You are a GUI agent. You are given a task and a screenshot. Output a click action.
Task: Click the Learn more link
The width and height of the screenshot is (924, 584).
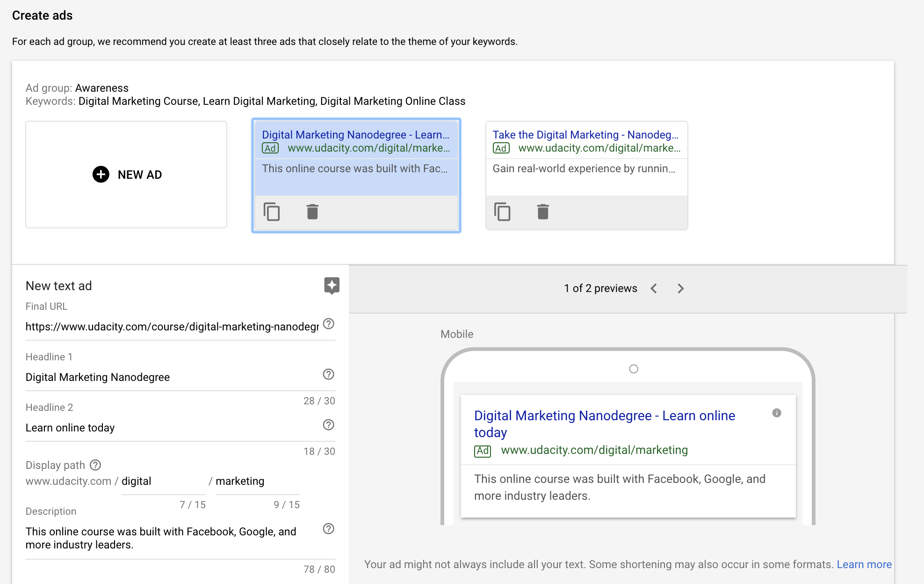(864, 564)
